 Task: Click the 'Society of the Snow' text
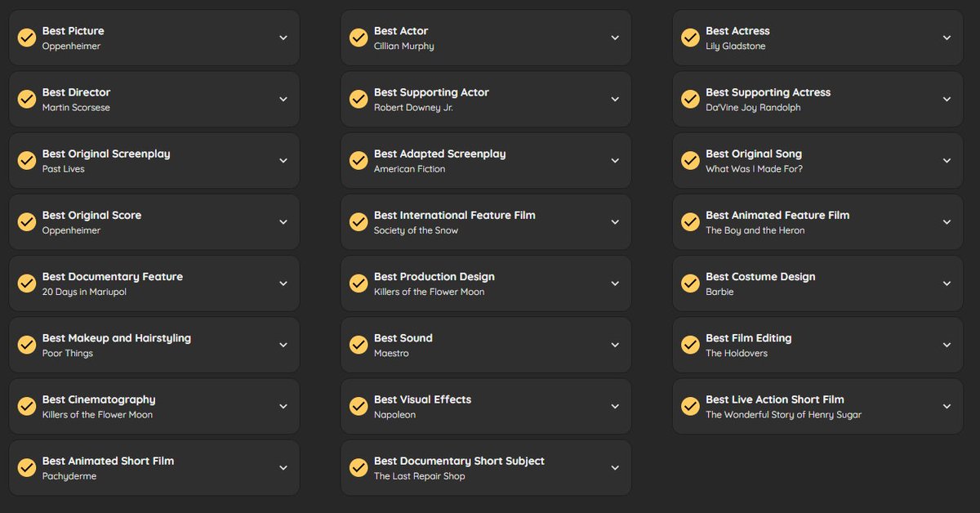[416, 230]
